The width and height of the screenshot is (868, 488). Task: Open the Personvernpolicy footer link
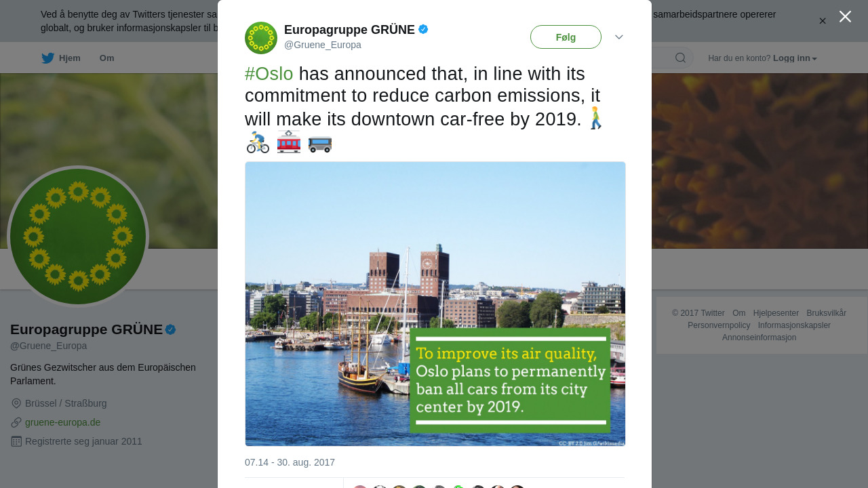point(719,325)
